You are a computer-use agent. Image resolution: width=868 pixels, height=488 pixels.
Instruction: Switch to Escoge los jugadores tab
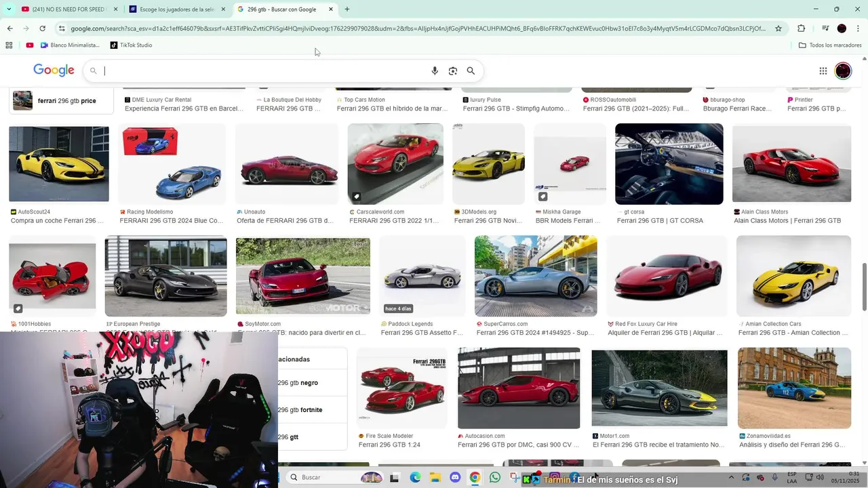tap(178, 9)
